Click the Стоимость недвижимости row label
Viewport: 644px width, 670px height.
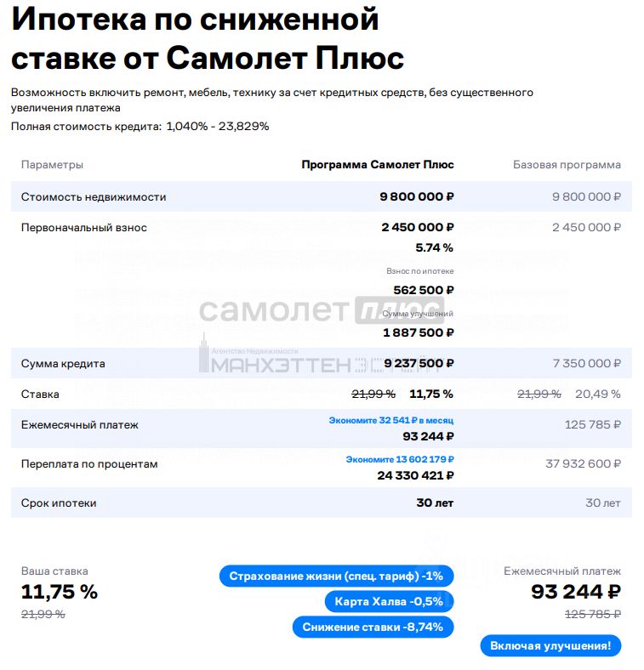pos(94,197)
